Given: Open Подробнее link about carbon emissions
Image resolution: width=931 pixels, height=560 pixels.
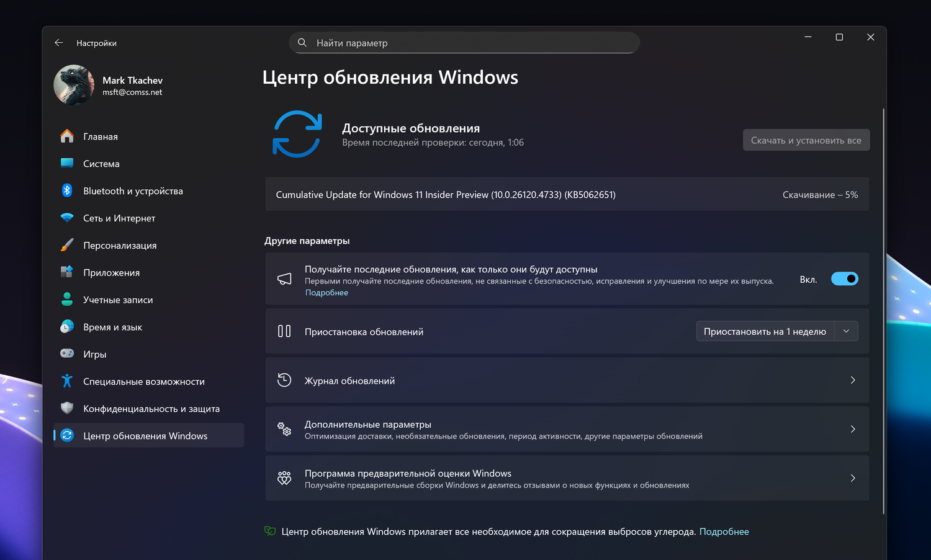Looking at the screenshot, I should pyautogui.click(x=724, y=531).
